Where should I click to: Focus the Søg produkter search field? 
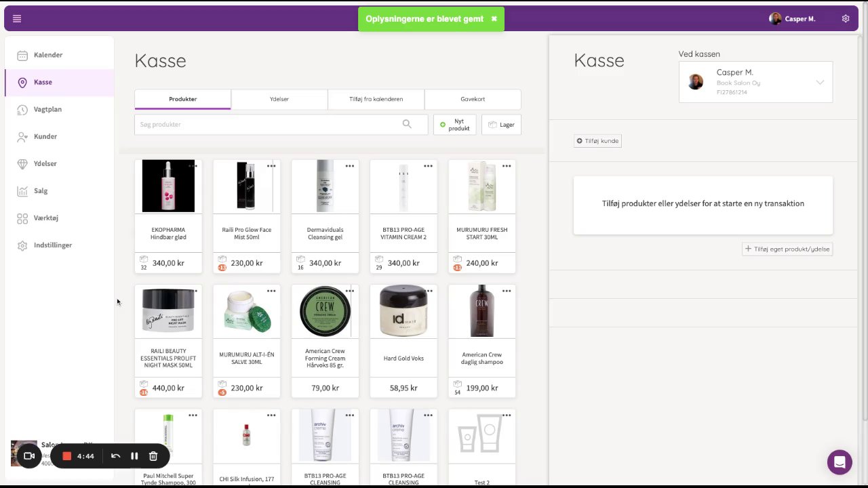click(281, 124)
